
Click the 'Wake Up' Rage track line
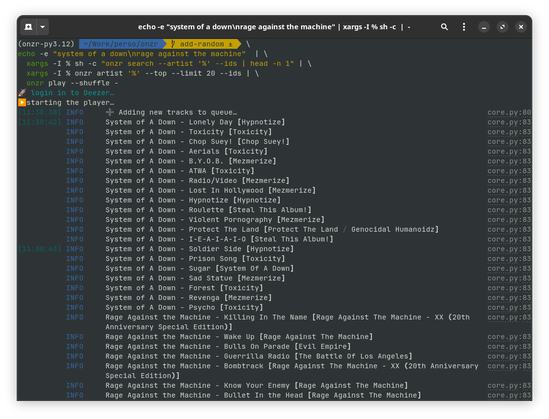point(239,337)
